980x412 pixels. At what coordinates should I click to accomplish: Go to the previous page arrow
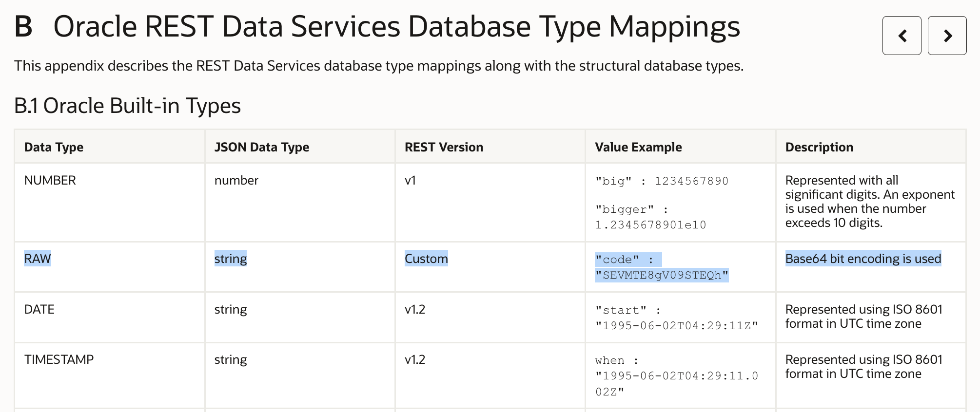(x=902, y=36)
